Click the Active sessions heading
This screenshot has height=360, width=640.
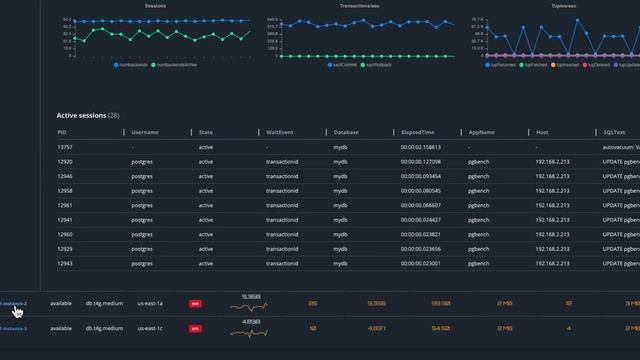pos(88,116)
